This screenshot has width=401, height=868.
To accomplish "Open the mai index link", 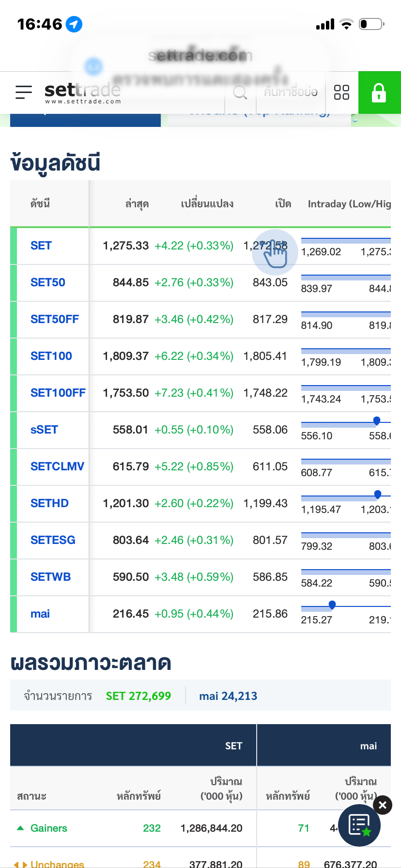I will click(40, 614).
